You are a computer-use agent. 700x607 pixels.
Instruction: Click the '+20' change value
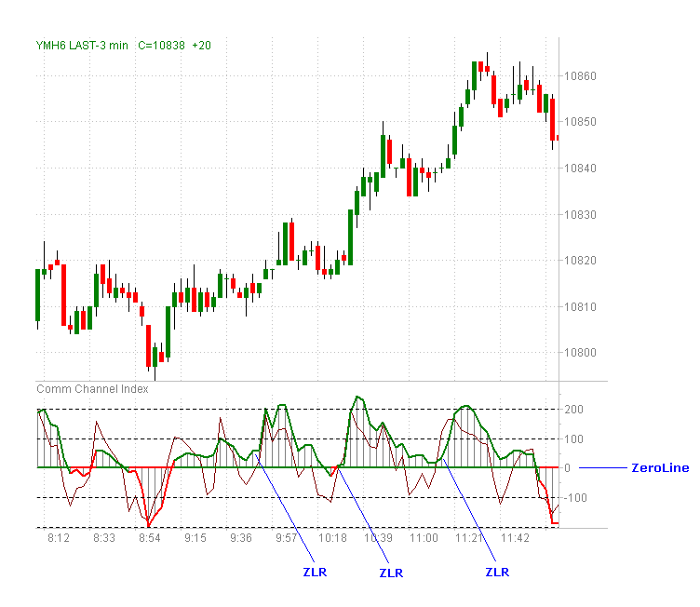point(201,46)
